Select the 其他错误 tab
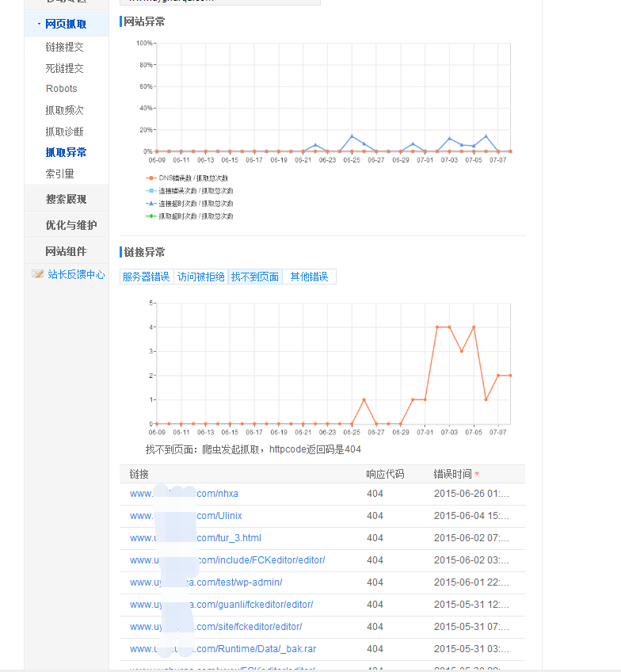Image resolution: width=621 pixels, height=672 pixels. click(x=309, y=277)
